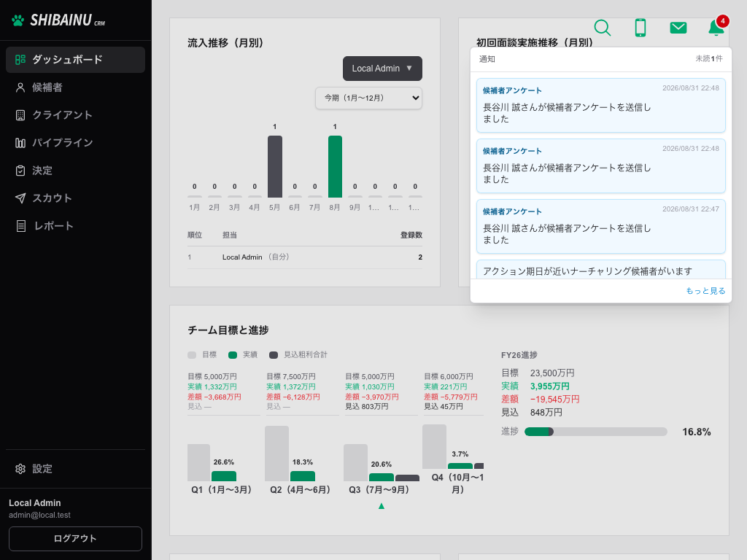This screenshot has width=747, height=560.
Task: Expand the 今期（1月〜12月） period selector
Action: (x=368, y=98)
